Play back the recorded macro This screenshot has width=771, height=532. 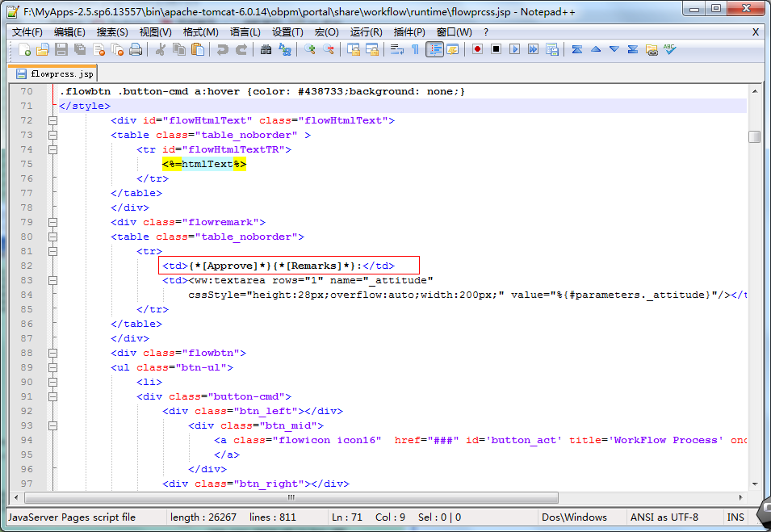click(514, 49)
